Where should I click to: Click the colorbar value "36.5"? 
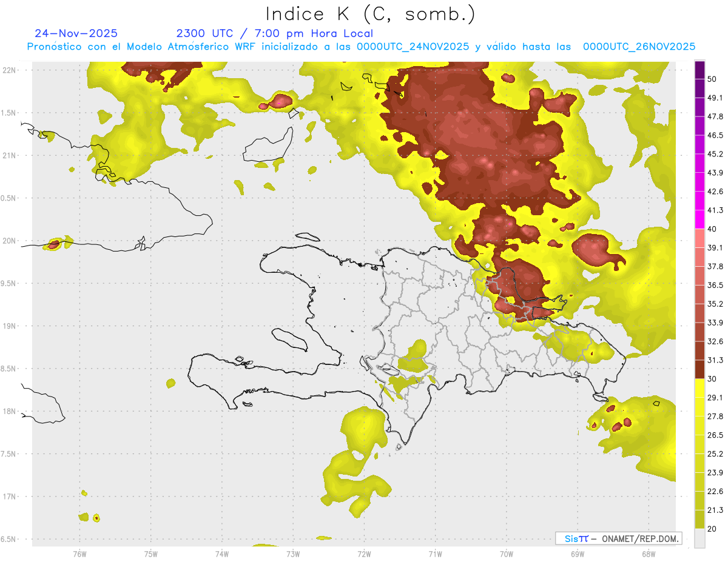(715, 285)
